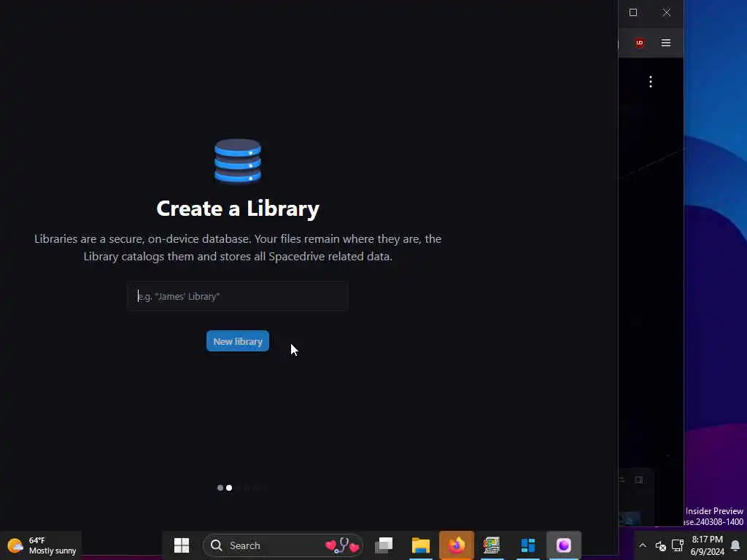Open Task View in taskbar
This screenshot has height=560, width=747.
(384, 545)
